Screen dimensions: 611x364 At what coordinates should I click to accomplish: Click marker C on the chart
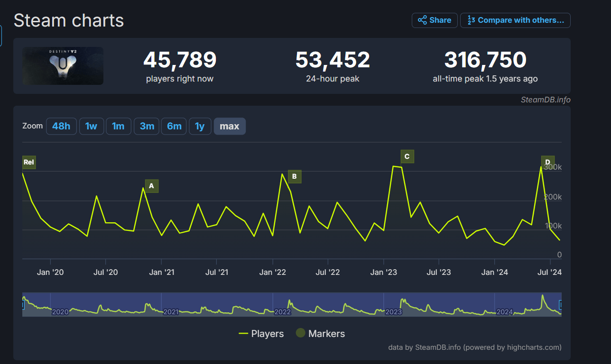pyautogui.click(x=407, y=156)
